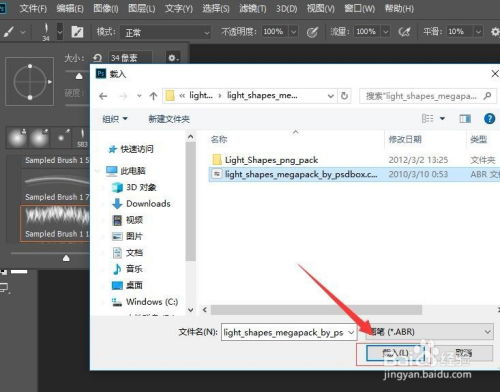
Task: Open smoothing options gear icon
Action: pos(495,32)
